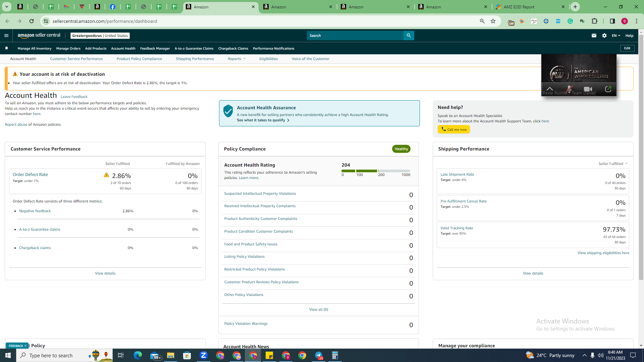Click the Chrome zoom magnifier icon
The width and height of the screenshot is (644, 362).
[482, 21]
